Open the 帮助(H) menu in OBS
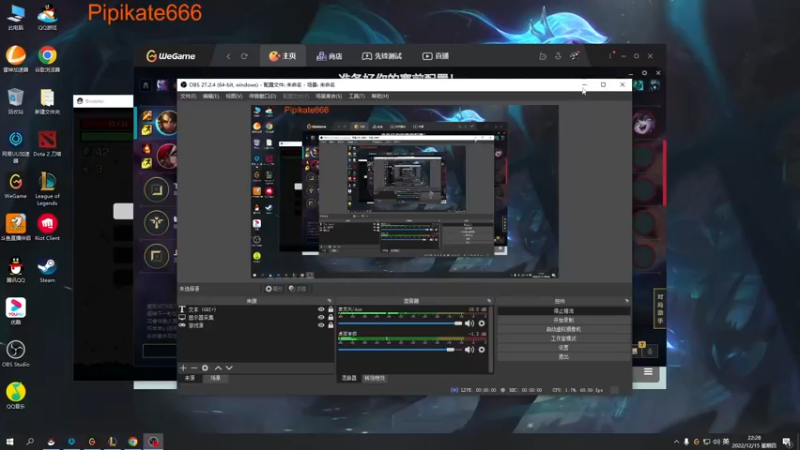 (380, 96)
